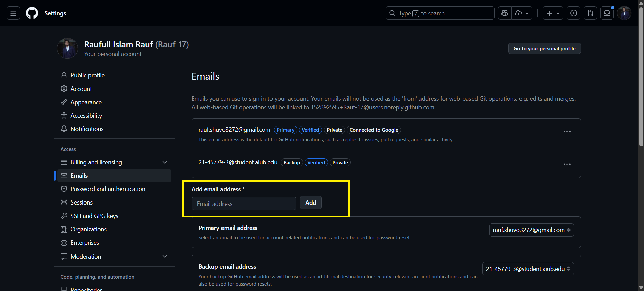Image resolution: width=644 pixels, height=291 pixels.
Task: Click the Settings title in header
Action: 55,13
